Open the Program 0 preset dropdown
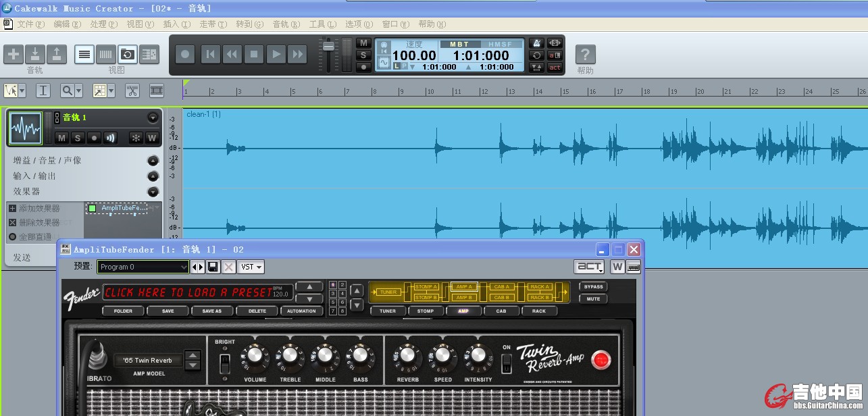 click(x=143, y=267)
